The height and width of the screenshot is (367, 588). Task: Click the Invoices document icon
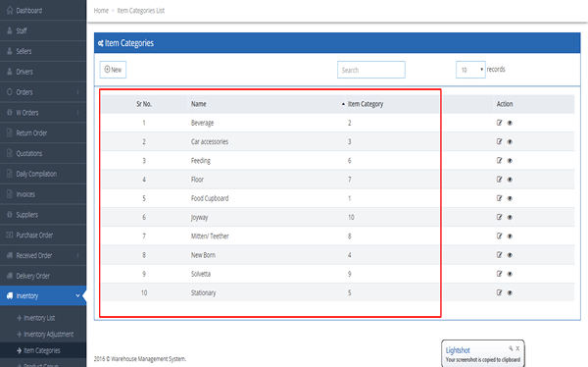pyautogui.click(x=10, y=194)
